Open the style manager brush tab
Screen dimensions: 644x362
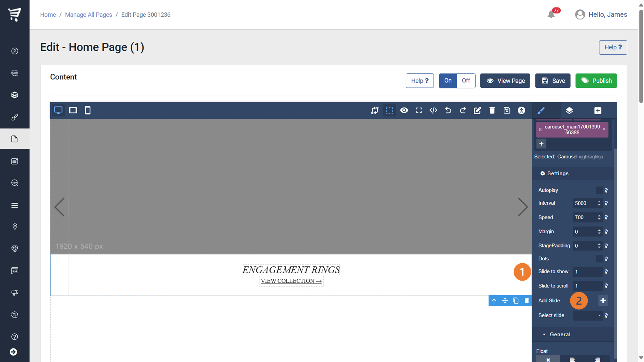coord(541,110)
